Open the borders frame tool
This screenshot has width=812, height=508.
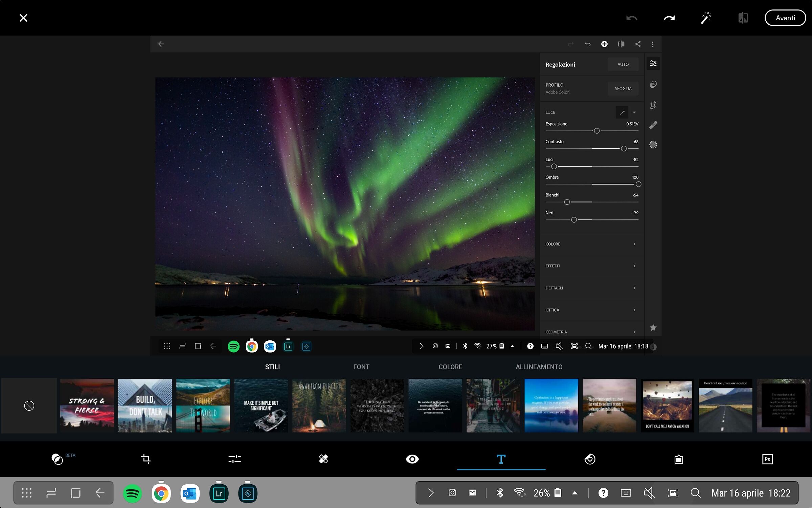[679, 459]
